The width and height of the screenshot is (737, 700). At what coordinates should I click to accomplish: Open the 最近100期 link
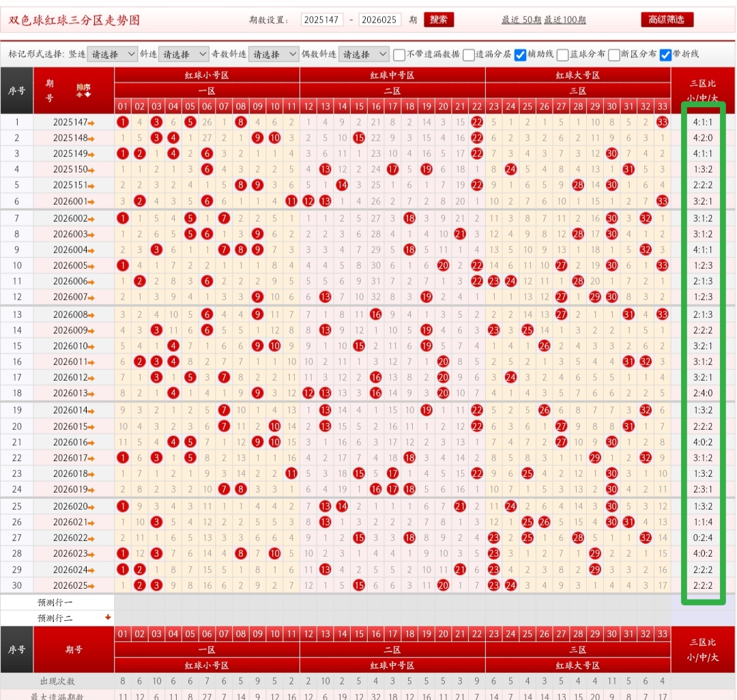565,20
